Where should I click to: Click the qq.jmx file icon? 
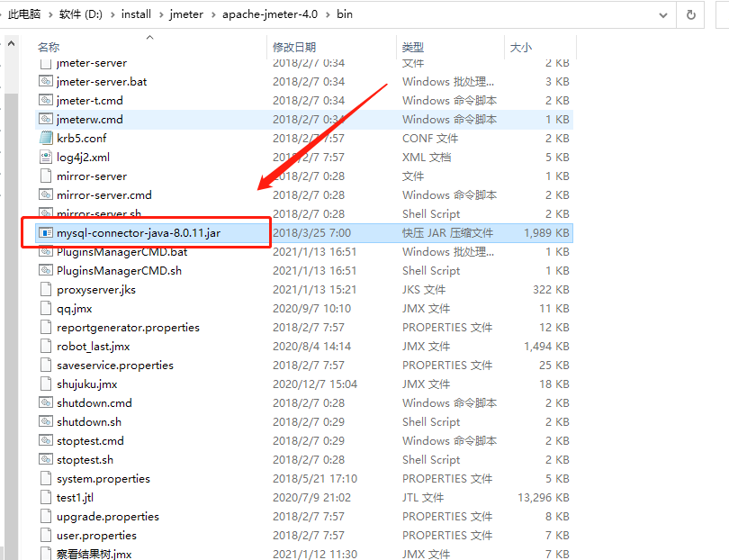coord(46,309)
